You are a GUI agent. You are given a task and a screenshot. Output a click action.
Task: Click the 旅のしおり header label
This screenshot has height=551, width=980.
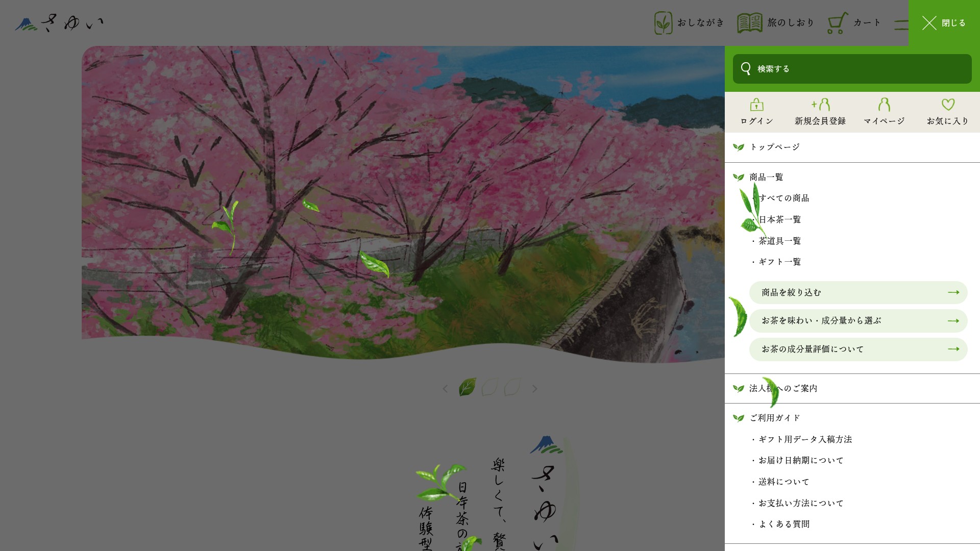(791, 22)
